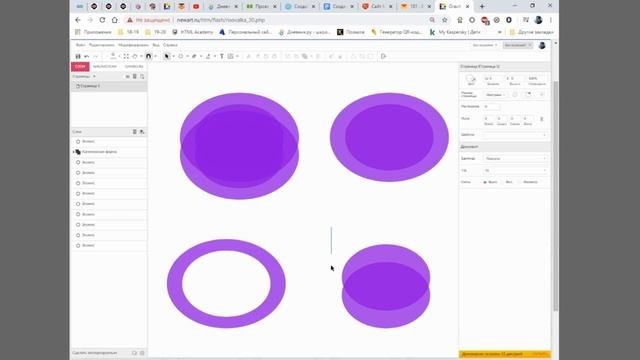Viewport: 640px width, 360px height.
Task: Open the page size preset dropdown
Action: (x=495, y=95)
